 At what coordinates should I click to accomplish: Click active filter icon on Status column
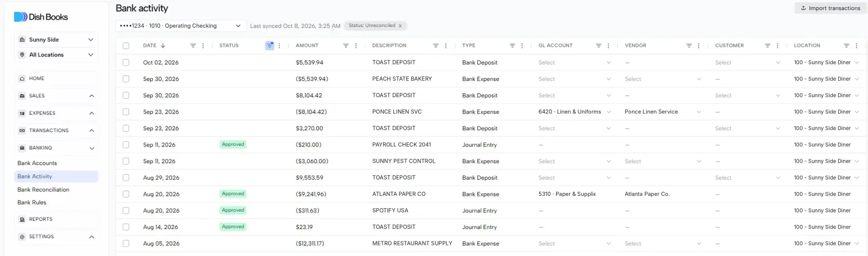click(x=270, y=46)
